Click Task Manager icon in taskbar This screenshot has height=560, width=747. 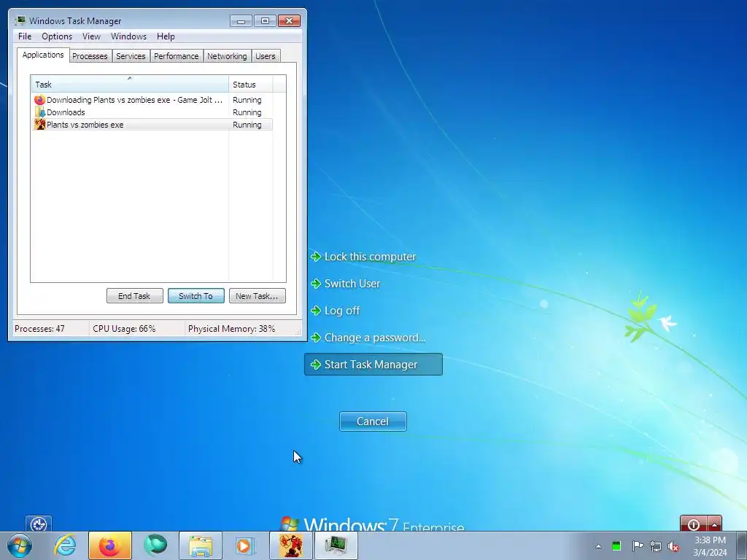pyautogui.click(x=336, y=545)
